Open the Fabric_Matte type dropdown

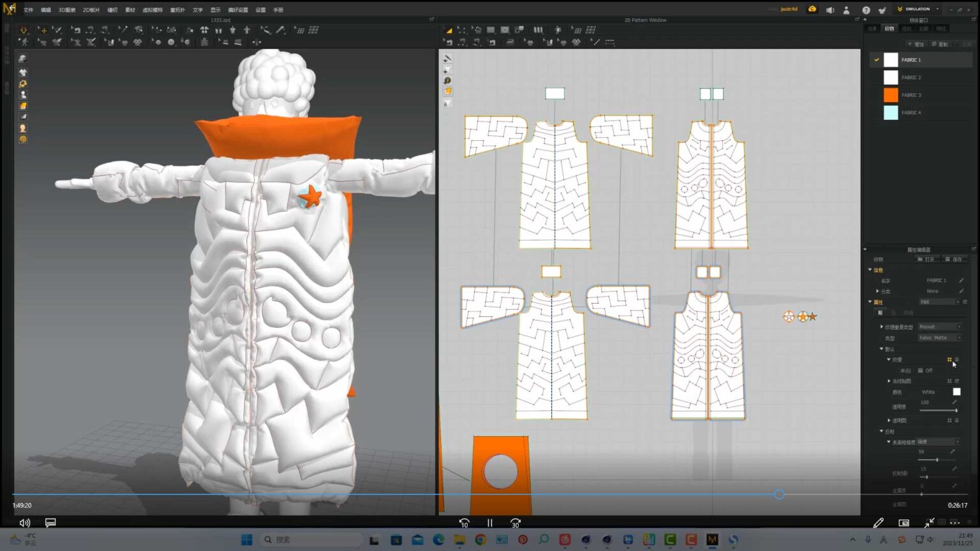coord(939,337)
